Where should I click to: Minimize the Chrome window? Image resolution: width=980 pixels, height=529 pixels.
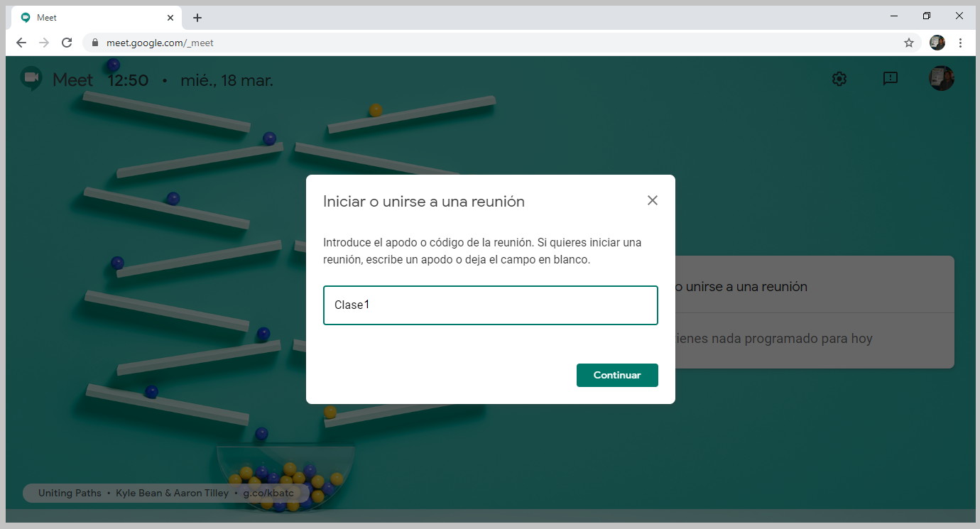[894, 16]
